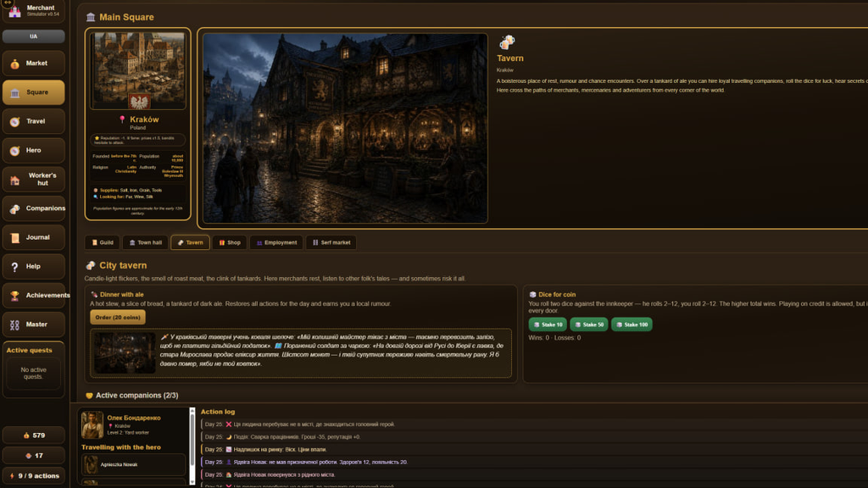868x488 pixels.
Task: Open the Master menu
Action: (x=33, y=324)
